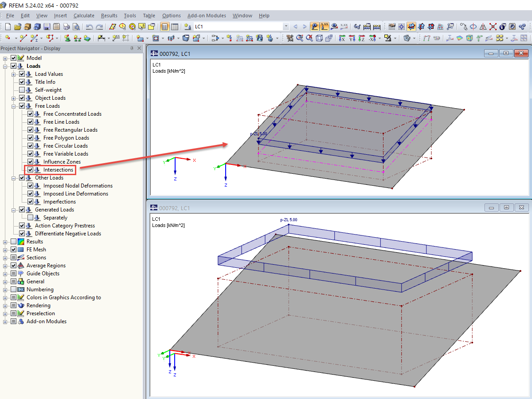
Task: Set view in X direction icon
Action: tap(342, 38)
